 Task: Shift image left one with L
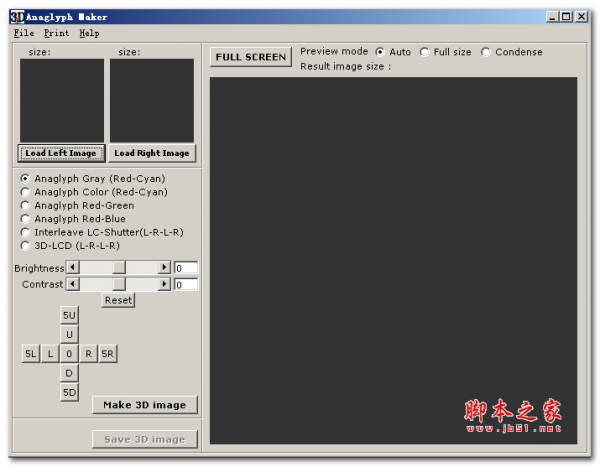[50, 354]
